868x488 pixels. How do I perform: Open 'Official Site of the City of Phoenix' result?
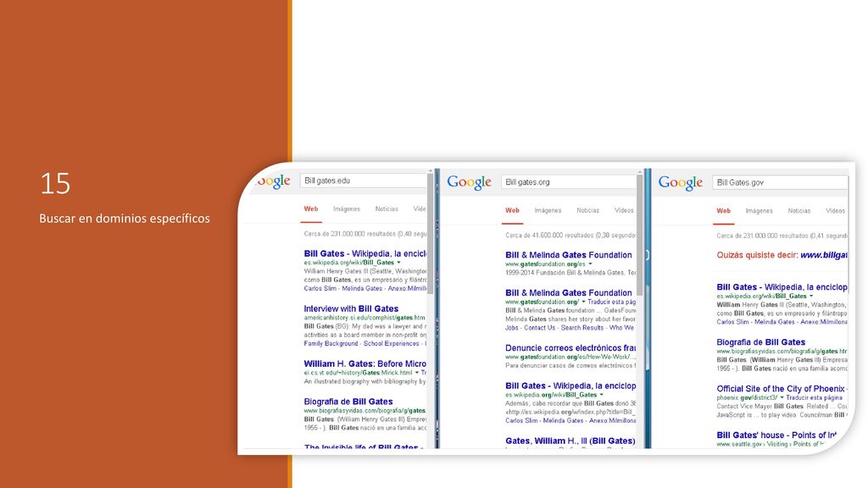(781, 389)
